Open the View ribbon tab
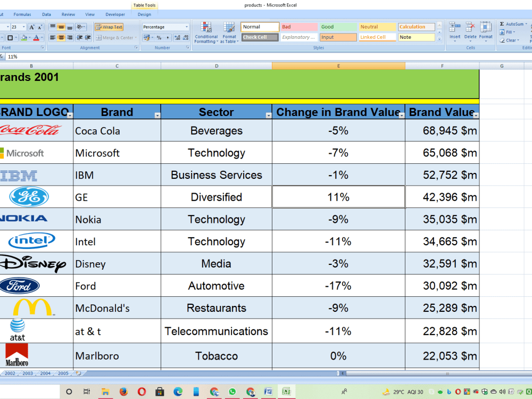 click(90, 14)
